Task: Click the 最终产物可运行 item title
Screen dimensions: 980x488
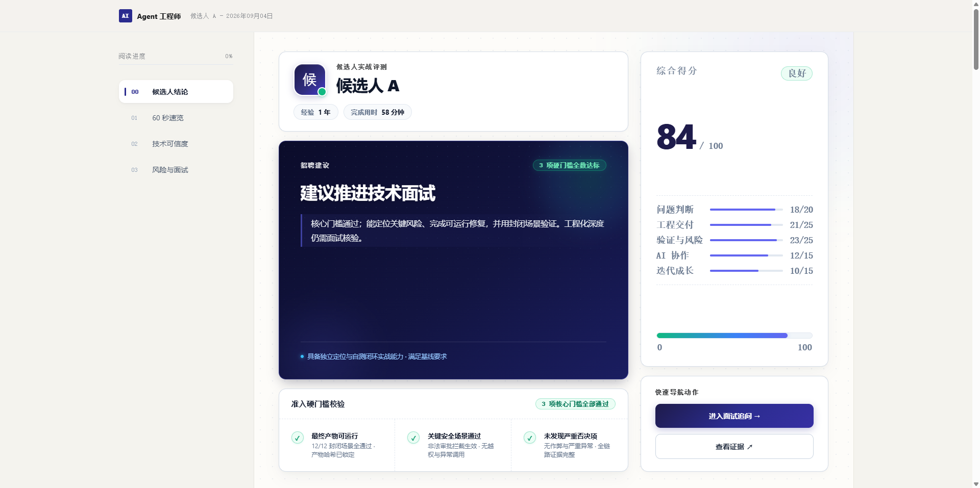Action: [x=335, y=436]
